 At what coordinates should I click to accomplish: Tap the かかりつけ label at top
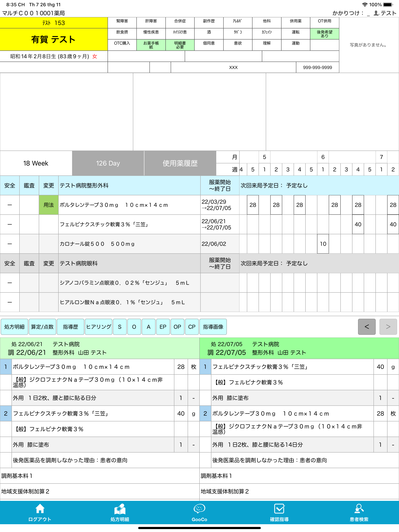348,13
